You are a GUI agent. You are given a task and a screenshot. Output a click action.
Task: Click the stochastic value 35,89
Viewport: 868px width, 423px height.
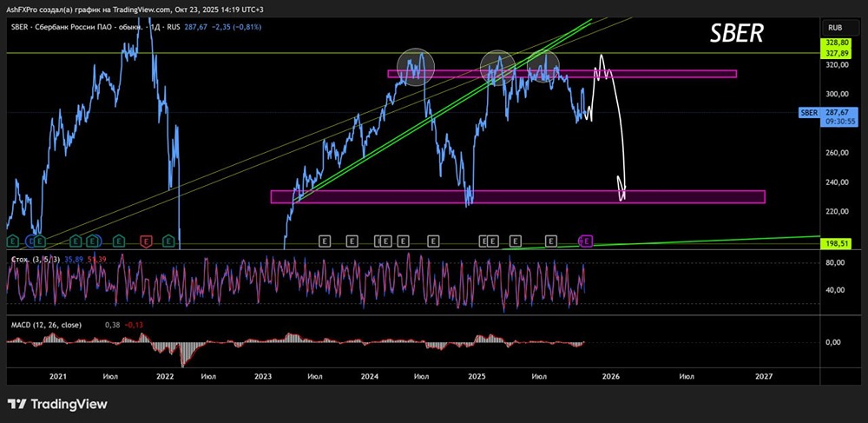[73, 259]
